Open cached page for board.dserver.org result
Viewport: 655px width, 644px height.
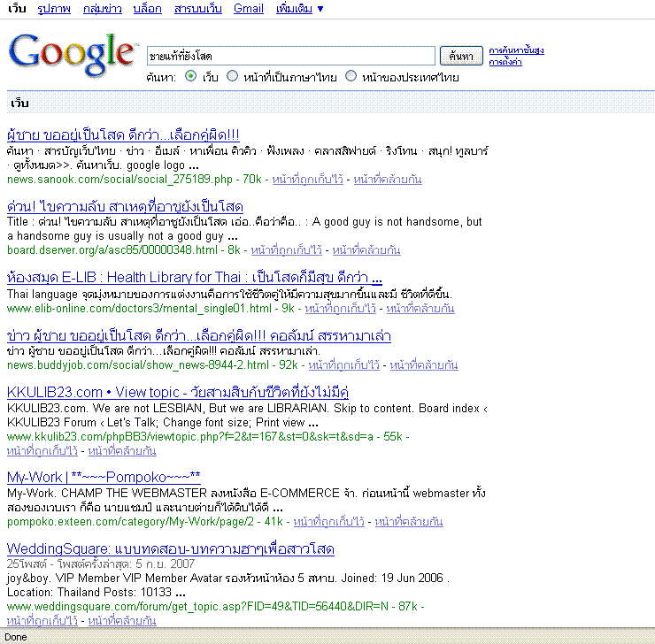[286, 250]
